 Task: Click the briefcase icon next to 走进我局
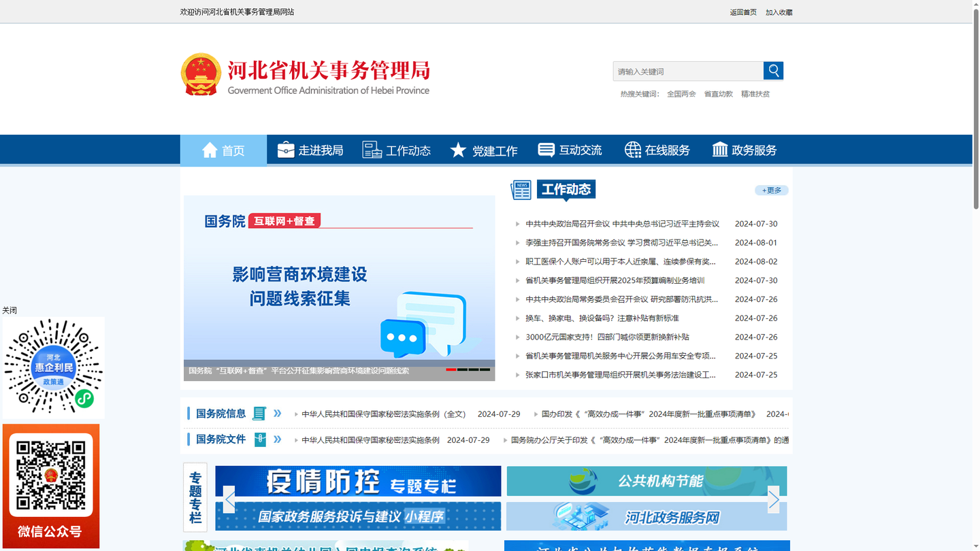tap(286, 150)
